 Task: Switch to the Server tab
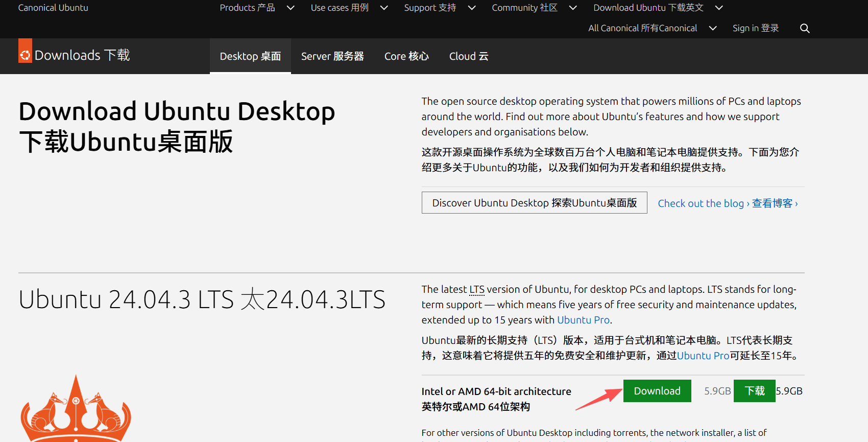[x=332, y=56]
